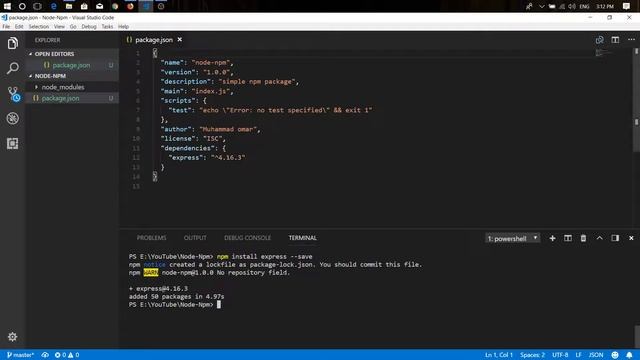The width and height of the screenshot is (640, 360).
Task: Click the master branch in status bar
Action: click(20, 355)
